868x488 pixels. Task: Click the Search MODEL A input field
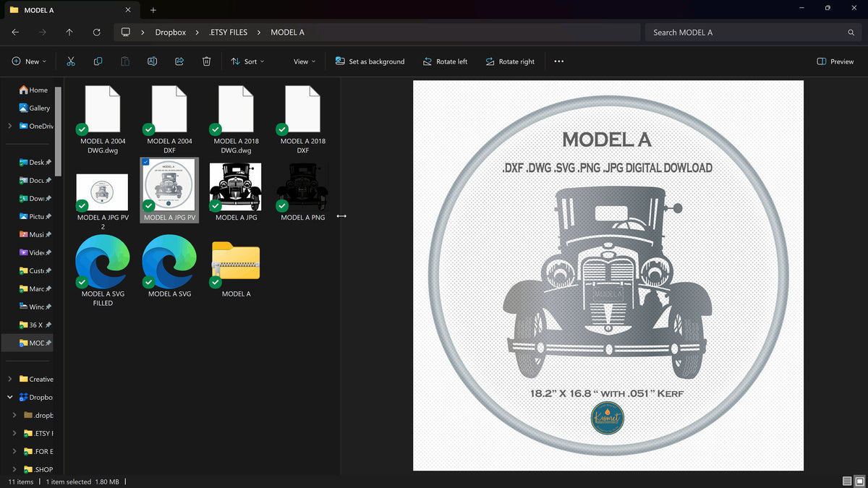[x=745, y=33]
